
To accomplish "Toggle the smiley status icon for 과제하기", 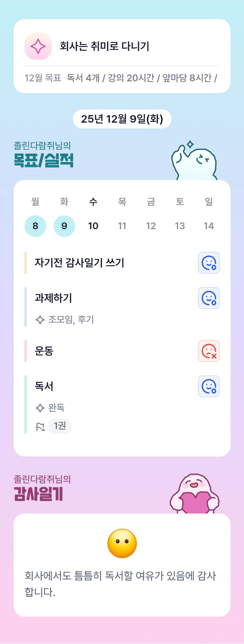I will [x=209, y=298].
